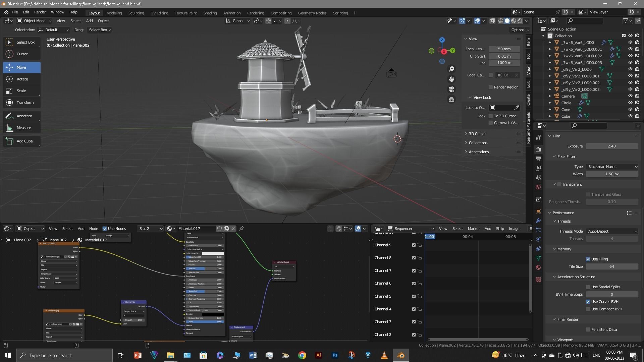Image resolution: width=644 pixels, height=362 pixels.
Task: Toggle camera view icon in viewport
Action: point(451,89)
